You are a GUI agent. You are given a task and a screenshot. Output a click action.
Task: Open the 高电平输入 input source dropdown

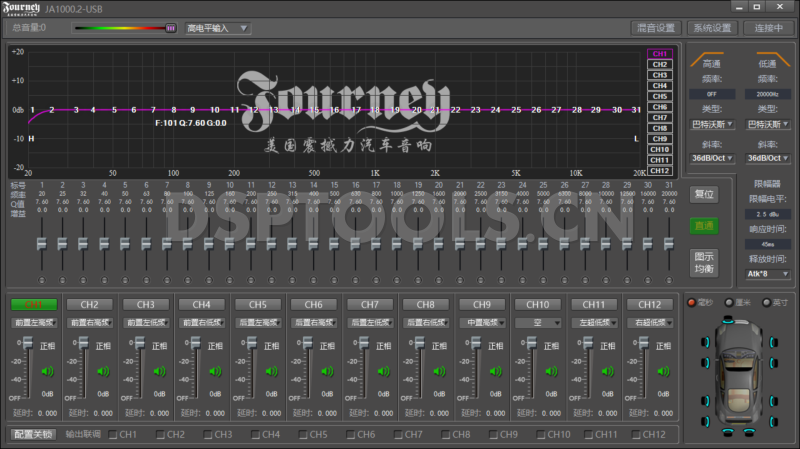point(217,28)
